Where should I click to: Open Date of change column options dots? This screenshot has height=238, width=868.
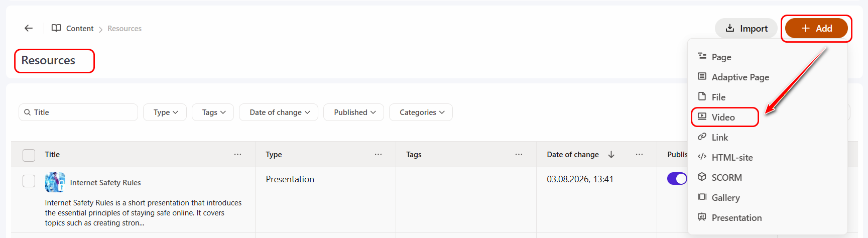click(639, 154)
